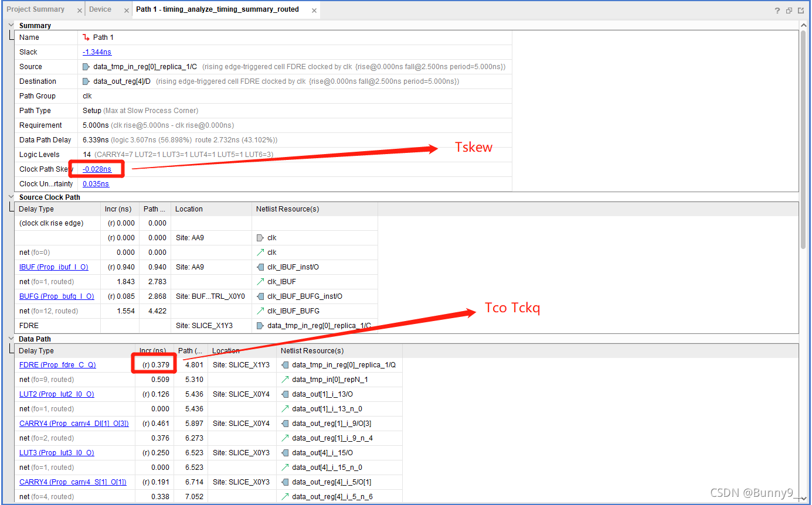Open IBUF (Prop_ibuf_I_O) delay link

54,267
